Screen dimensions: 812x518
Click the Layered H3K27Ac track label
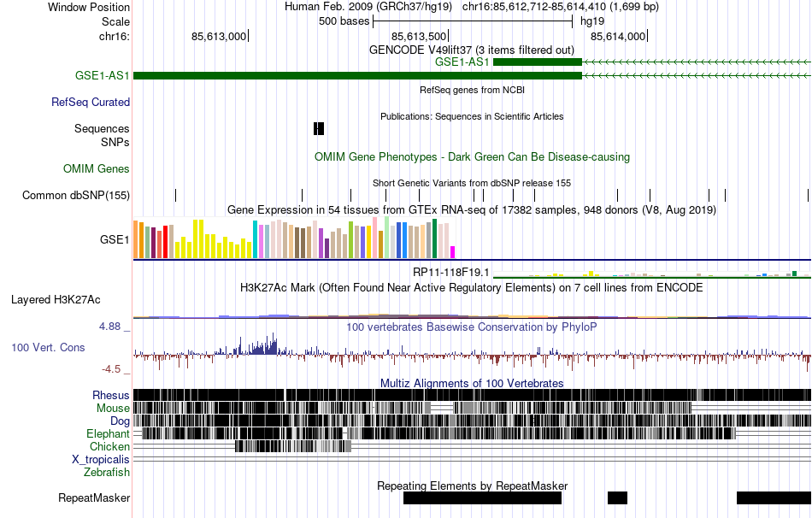pos(56,299)
